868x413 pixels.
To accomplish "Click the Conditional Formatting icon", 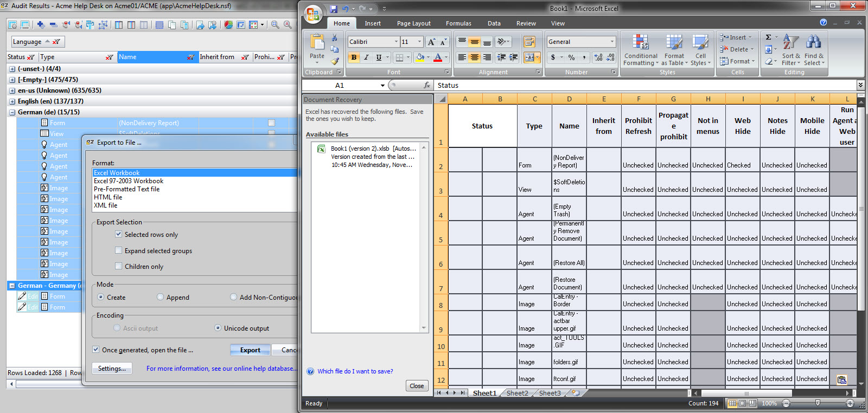I will [x=640, y=50].
